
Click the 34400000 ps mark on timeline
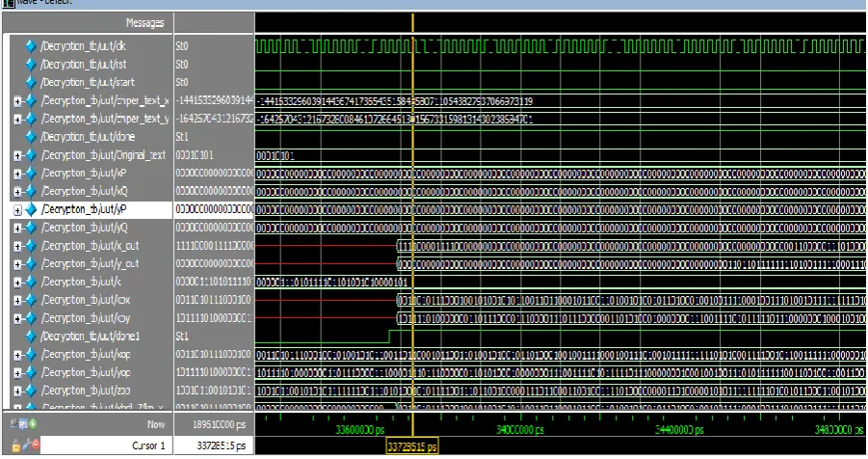point(679,430)
